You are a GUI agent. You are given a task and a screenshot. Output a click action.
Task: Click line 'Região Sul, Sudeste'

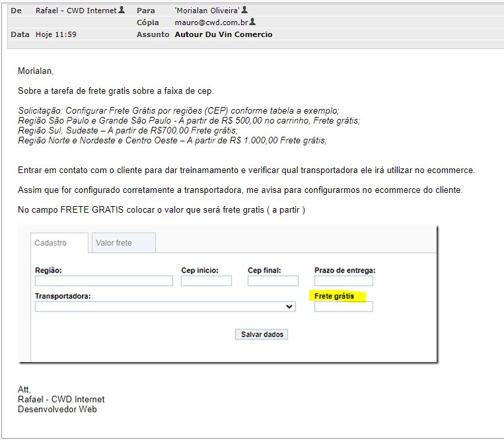point(128,131)
